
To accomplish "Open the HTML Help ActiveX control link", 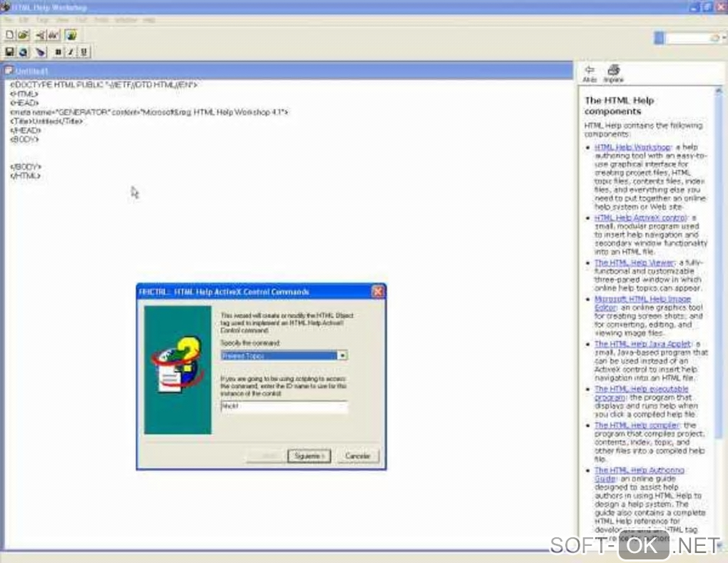I will (x=640, y=218).
